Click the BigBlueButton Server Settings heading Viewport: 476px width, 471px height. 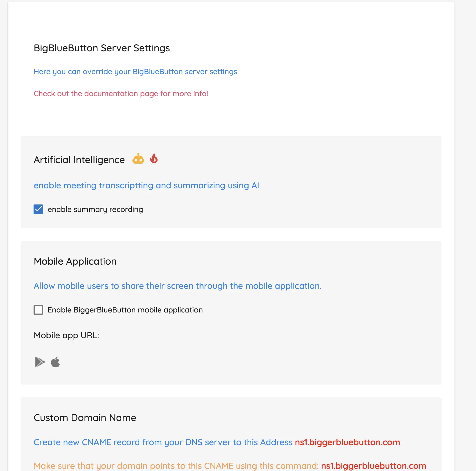[x=102, y=48]
